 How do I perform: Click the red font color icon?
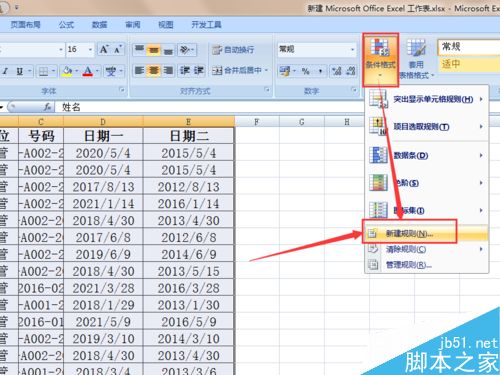[88, 71]
